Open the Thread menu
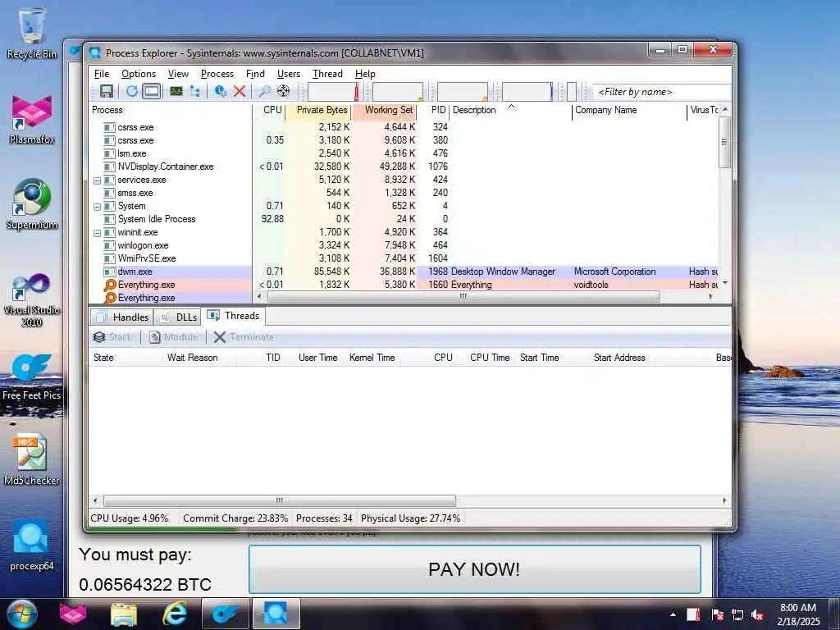Screen dimensions: 840x630 tap(327, 74)
